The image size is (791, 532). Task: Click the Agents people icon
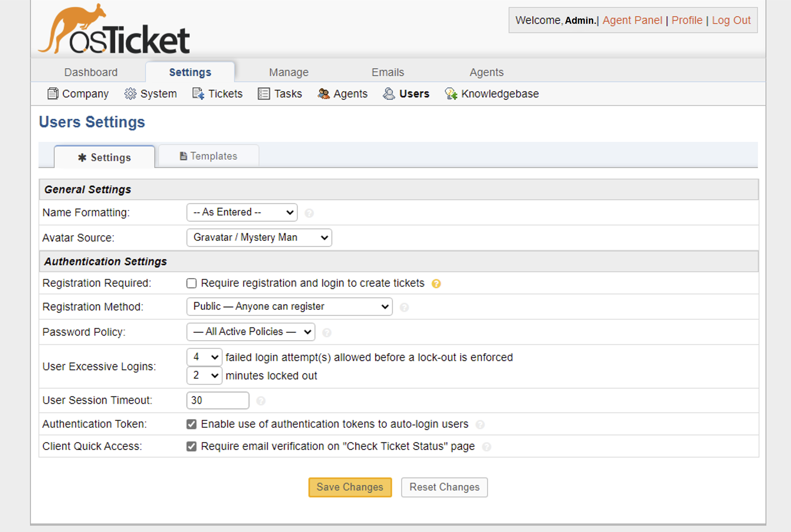click(x=323, y=94)
